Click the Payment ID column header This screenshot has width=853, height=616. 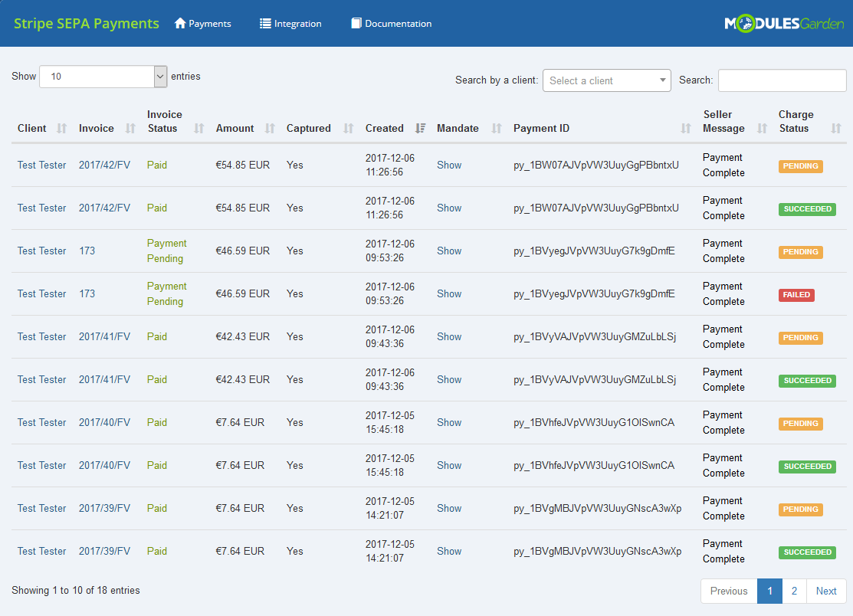click(541, 128)
